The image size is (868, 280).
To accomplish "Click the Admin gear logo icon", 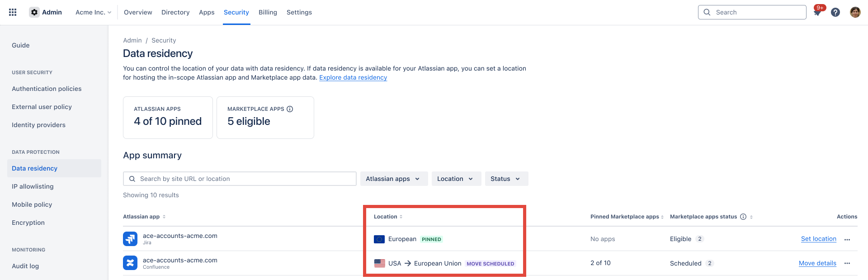I will [34, 12].
